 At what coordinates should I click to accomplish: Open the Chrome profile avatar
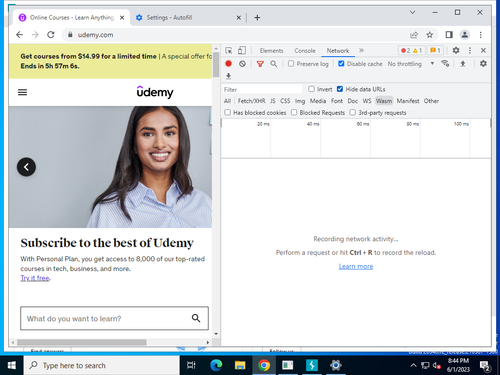(465, 35)
